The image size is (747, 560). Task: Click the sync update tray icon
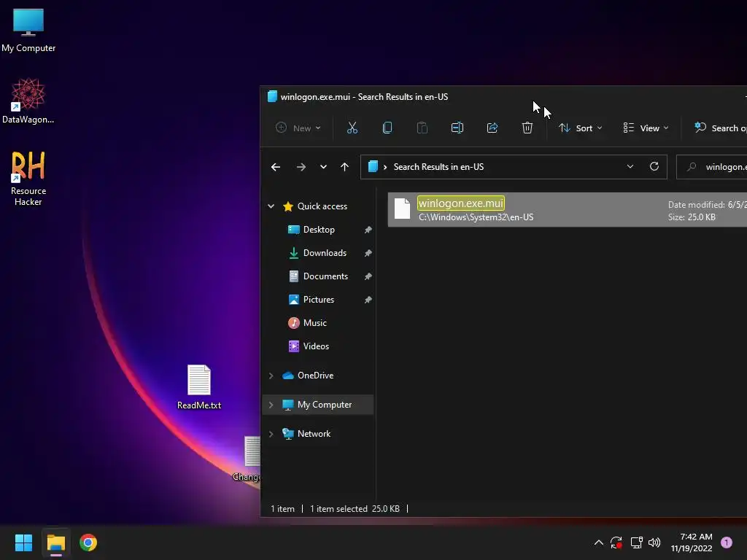[616, 542]
